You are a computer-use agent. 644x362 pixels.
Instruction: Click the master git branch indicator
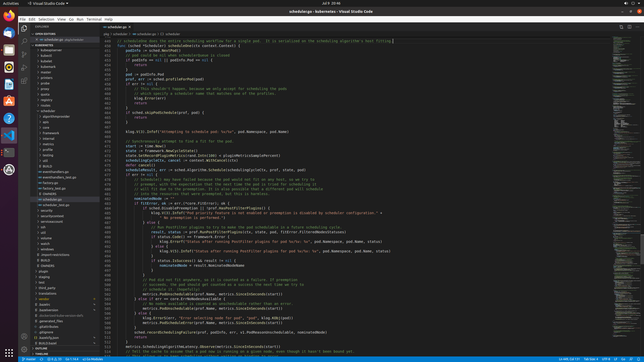pos(29,359)
